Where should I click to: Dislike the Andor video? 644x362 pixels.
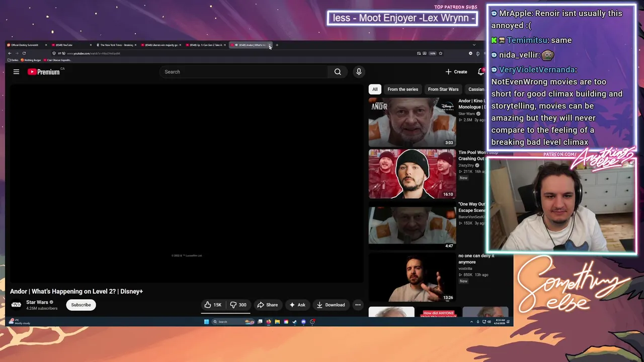238,305
